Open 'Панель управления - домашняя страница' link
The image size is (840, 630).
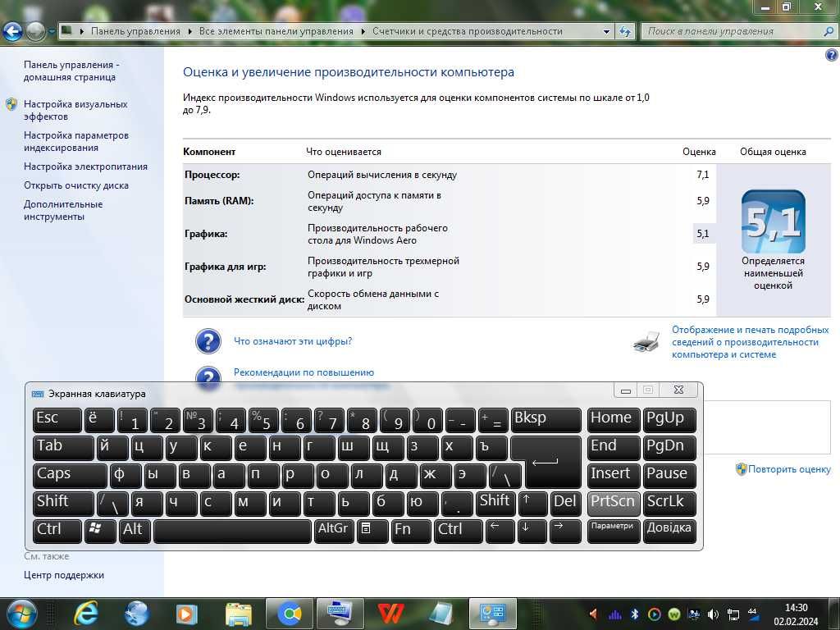[71, 71]
